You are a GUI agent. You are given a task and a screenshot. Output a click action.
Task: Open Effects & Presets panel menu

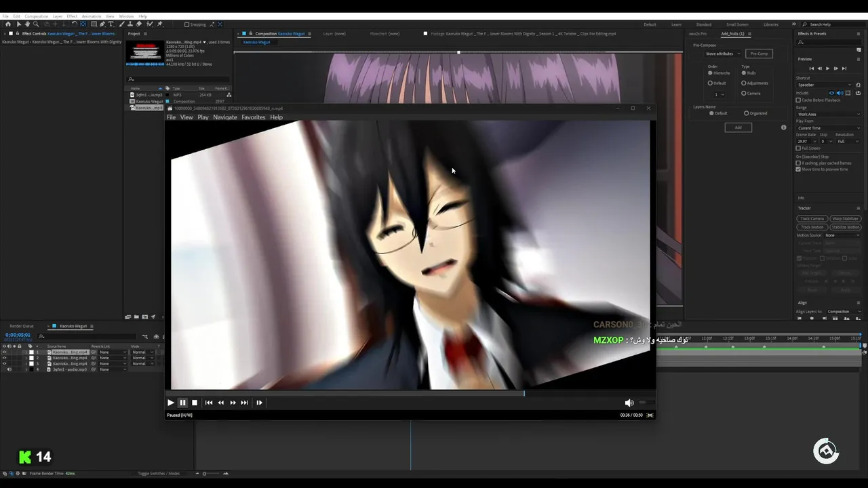click(859, 34)
